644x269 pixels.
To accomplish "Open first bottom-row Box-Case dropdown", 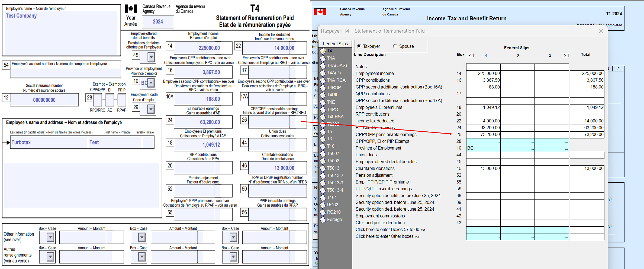I will [x=50, y=257].
